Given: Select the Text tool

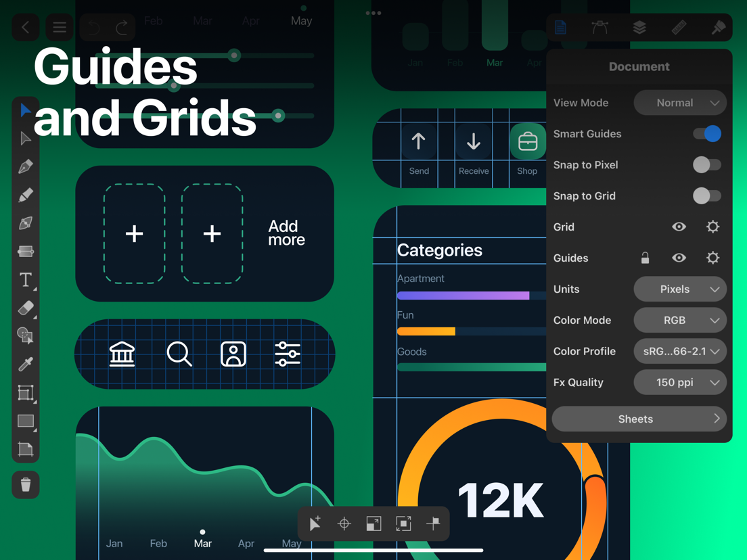Looking at the screenshot, I should pyautogui.click(x=26, y=279).
